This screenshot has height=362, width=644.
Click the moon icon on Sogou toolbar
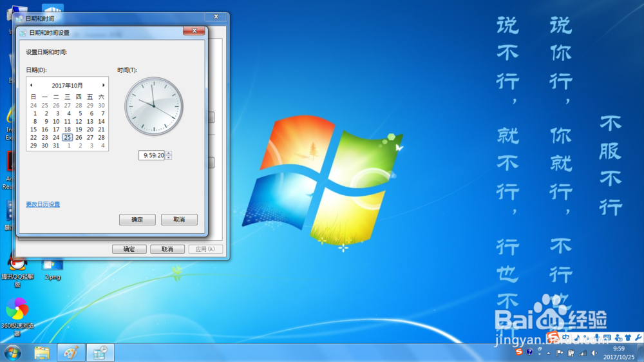pos(577,338)
